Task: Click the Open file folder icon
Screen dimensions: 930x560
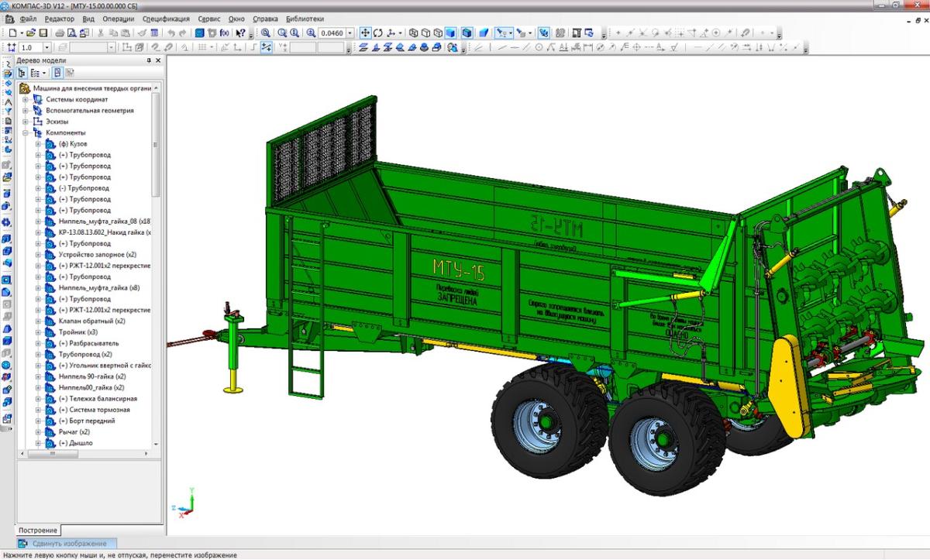Action: point(31,33)
